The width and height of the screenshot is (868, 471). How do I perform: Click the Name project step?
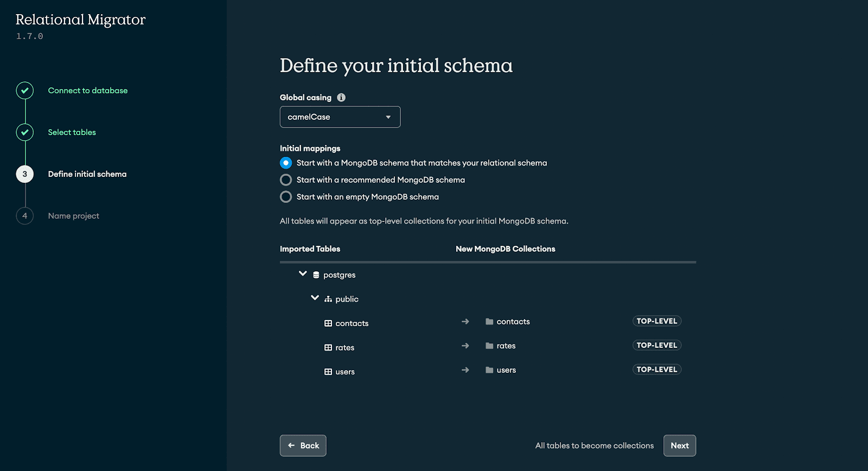(x=73, y=216)
